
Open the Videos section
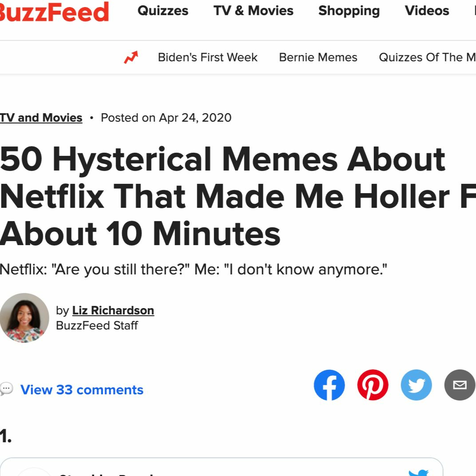(x=427, y=11)
